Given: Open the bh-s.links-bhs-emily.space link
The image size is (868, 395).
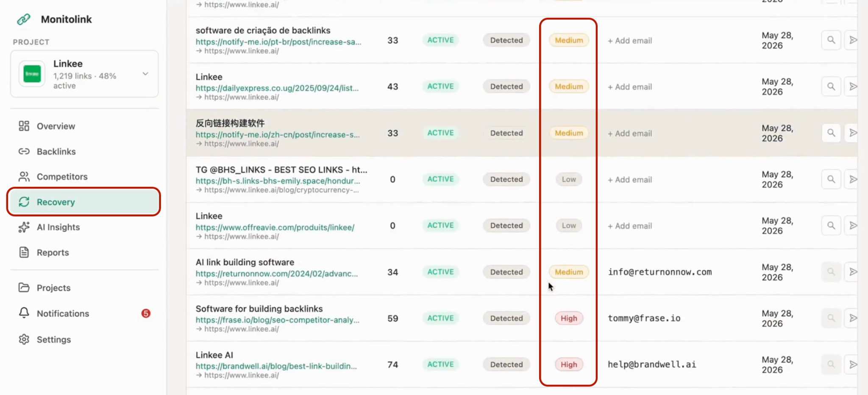Looking at the screenshot, I should click(x=278, y=181).
